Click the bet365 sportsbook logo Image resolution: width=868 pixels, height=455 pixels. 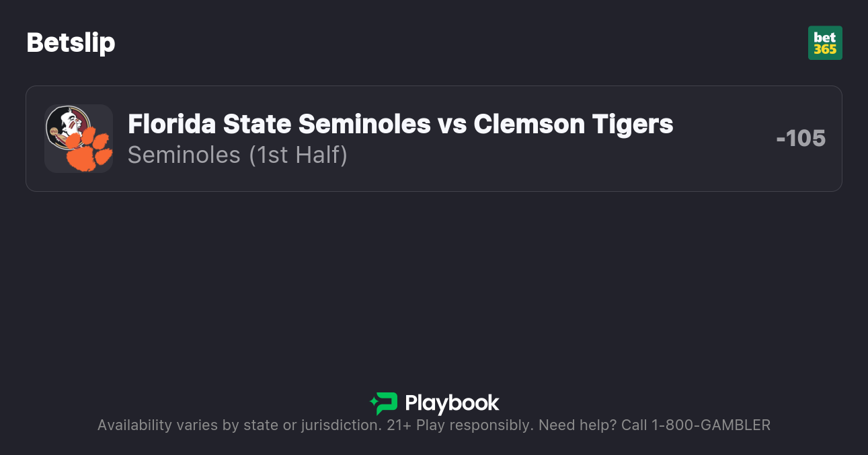point(825,43)
